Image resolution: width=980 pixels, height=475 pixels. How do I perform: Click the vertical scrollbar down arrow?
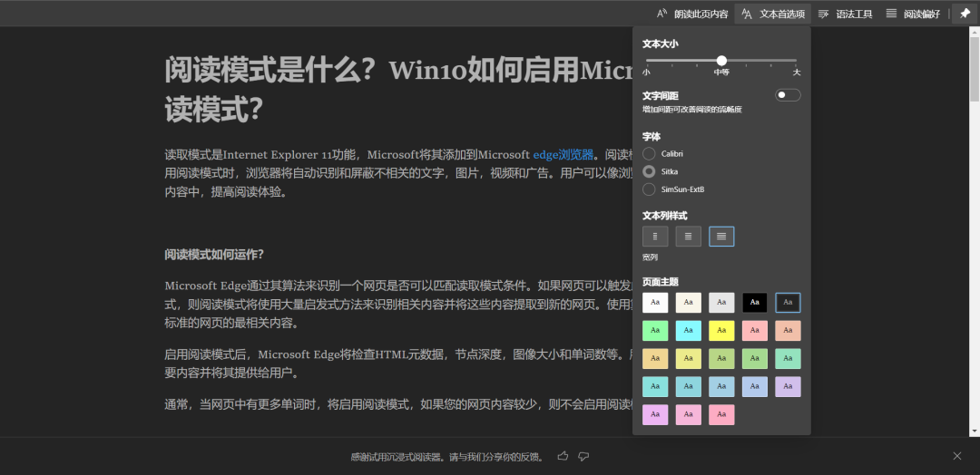[975, 431]
